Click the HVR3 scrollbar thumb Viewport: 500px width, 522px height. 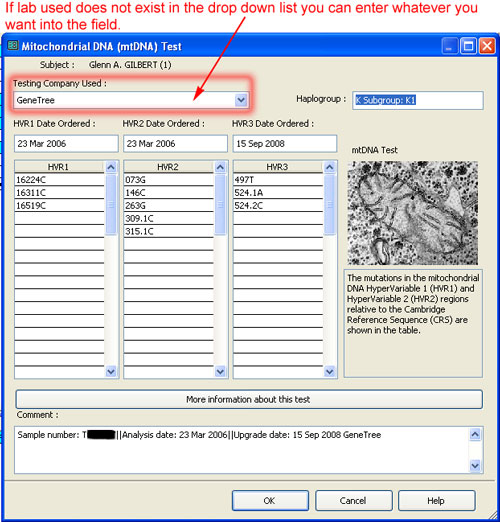click(330, 204)
